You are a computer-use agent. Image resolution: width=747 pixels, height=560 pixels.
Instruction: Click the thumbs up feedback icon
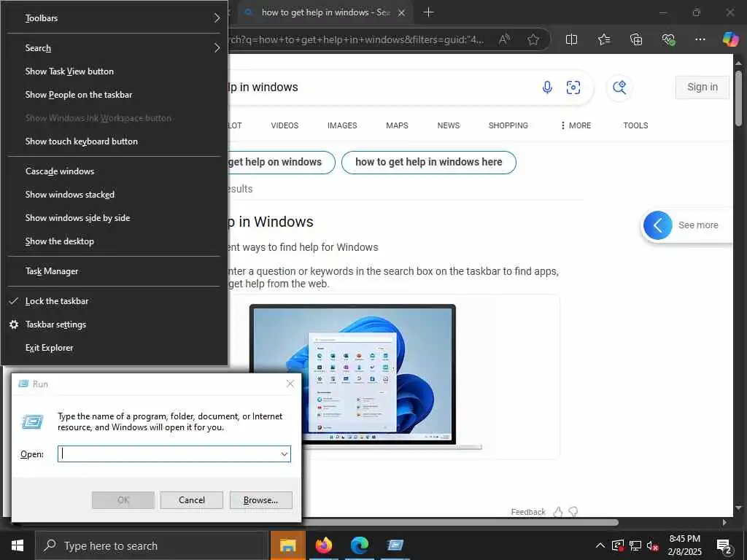(x=558, y=512)
